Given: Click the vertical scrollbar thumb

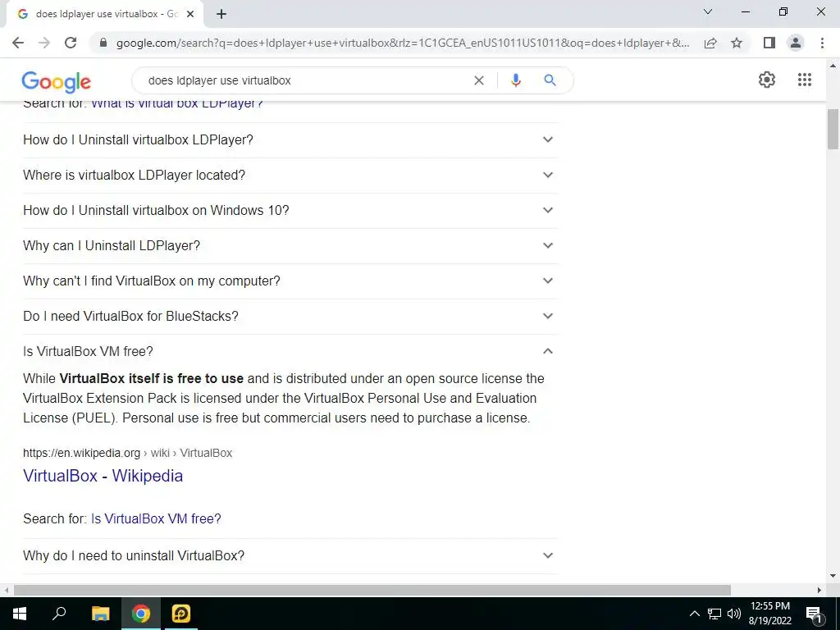Looking at the screenshot, I should [x=833, y=129].
